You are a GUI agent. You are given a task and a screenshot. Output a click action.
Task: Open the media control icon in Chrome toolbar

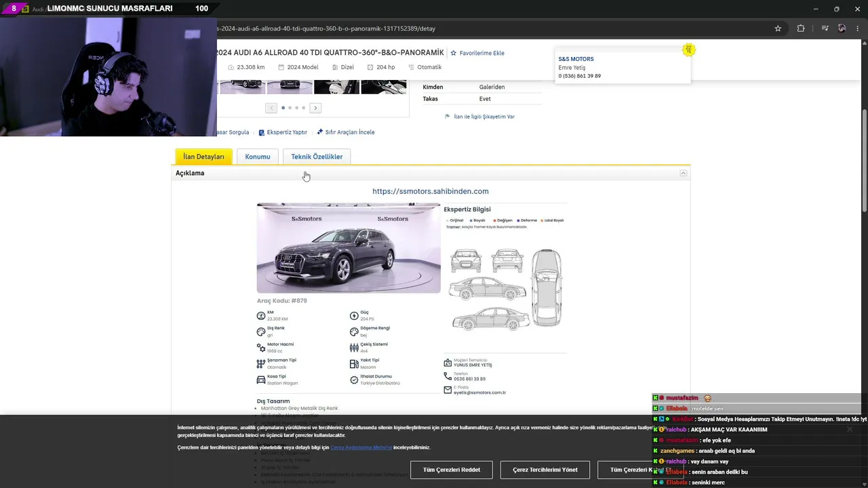pyautogui.click(x=825, y=28)
